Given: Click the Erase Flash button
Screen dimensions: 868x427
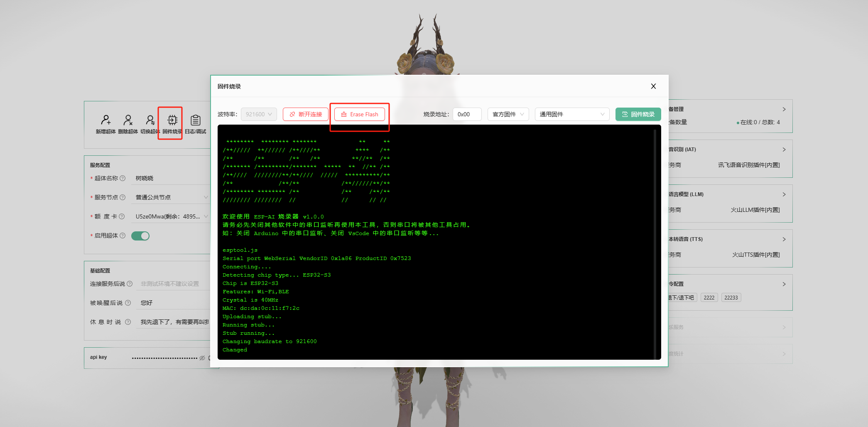Looking at the screenshot, I should (x=360, y=114).
